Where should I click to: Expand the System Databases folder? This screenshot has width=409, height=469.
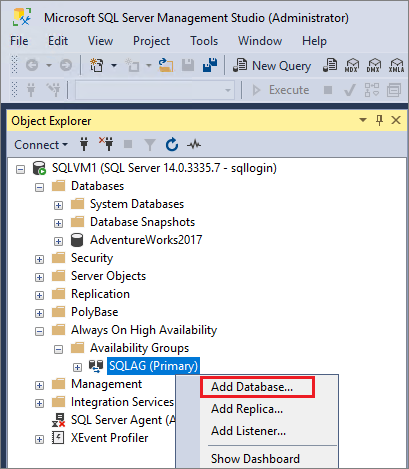pos(58,205)
